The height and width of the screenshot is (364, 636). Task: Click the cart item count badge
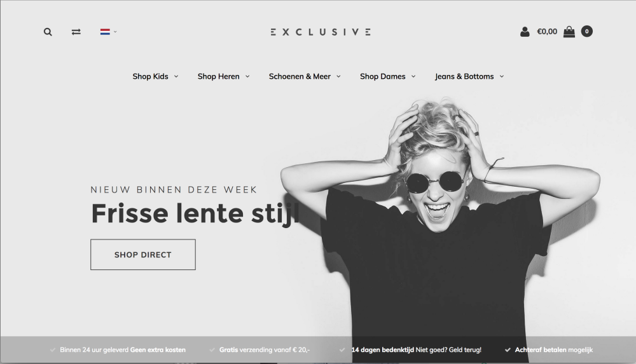point(586,31)
